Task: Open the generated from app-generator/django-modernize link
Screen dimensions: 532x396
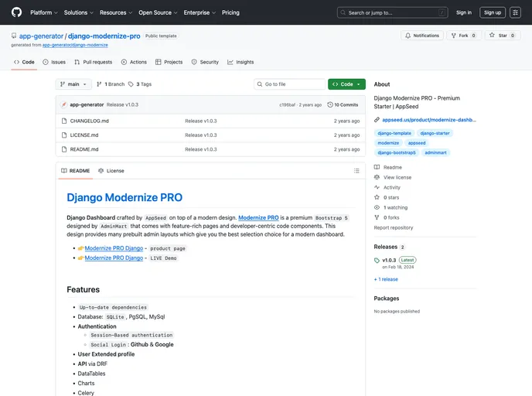Action: pos(75,45)
